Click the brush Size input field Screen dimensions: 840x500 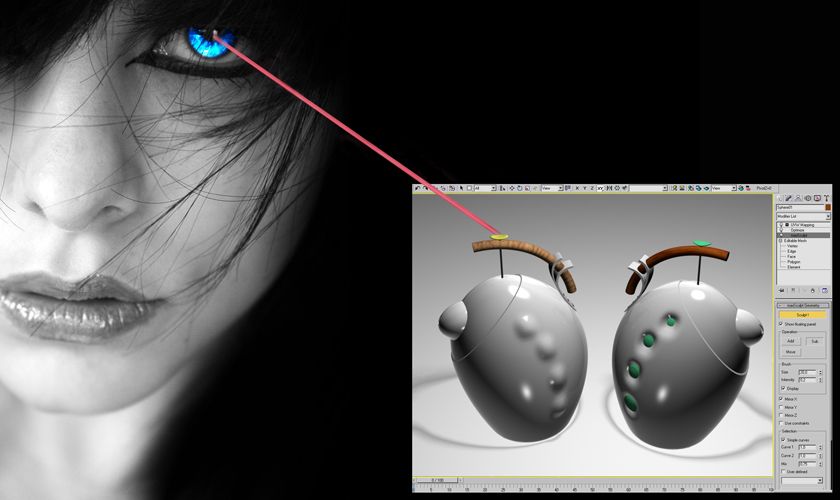803,372
